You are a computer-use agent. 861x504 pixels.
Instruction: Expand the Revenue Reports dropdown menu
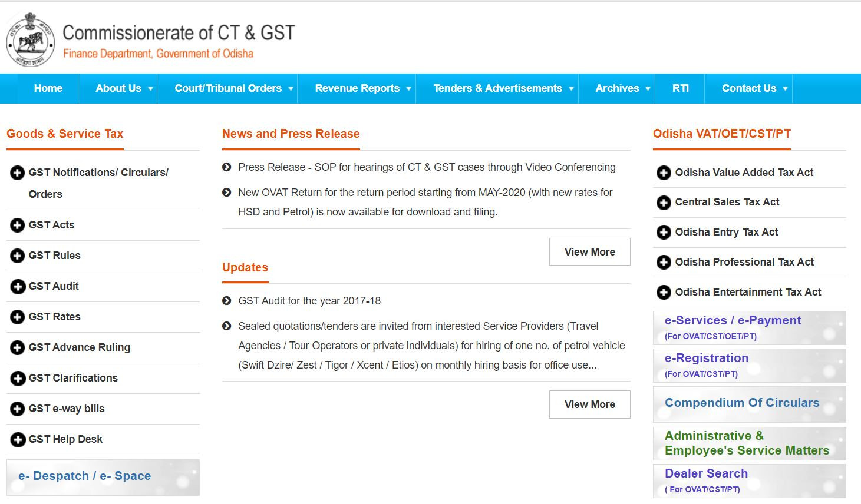(x=408, y=89)
